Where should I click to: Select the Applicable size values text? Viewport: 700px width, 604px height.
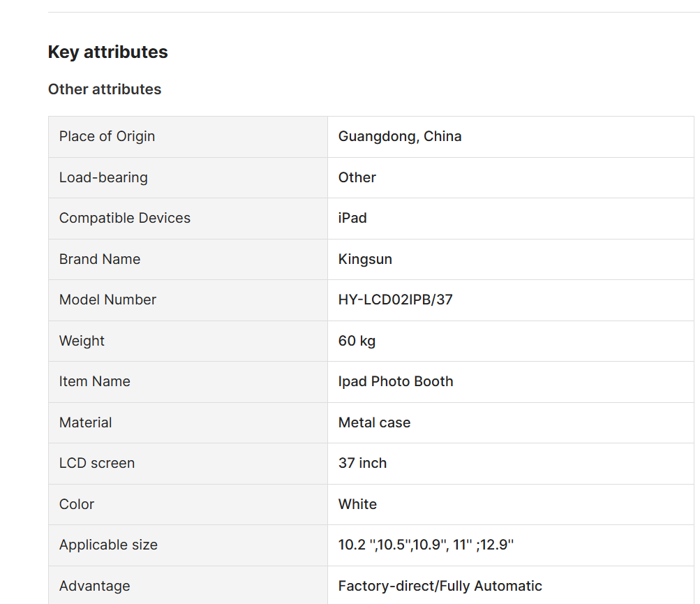point(426,545)
